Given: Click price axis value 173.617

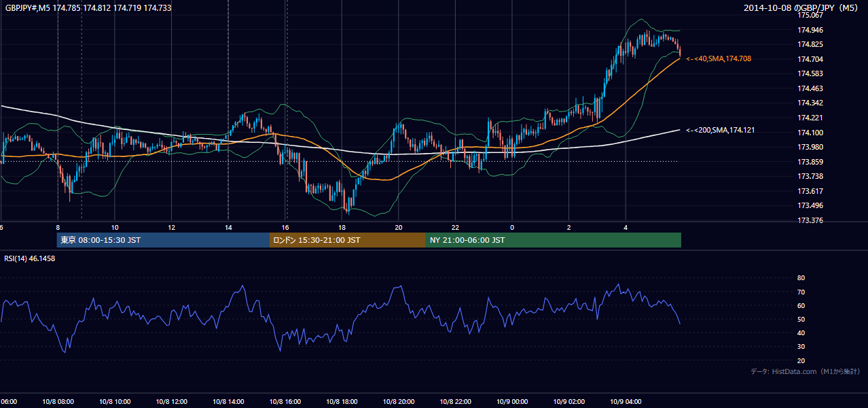Looking at the screenshot, I should coord(810,191).
